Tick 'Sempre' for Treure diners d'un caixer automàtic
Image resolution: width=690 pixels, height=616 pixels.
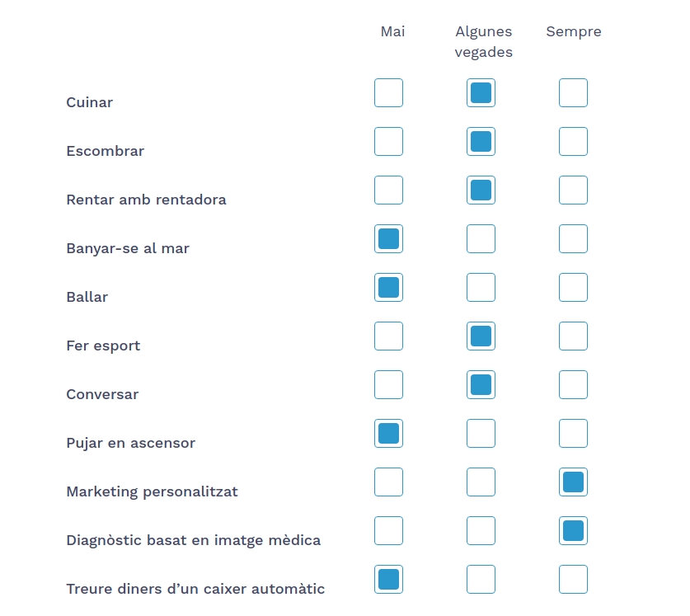point(573,580)
